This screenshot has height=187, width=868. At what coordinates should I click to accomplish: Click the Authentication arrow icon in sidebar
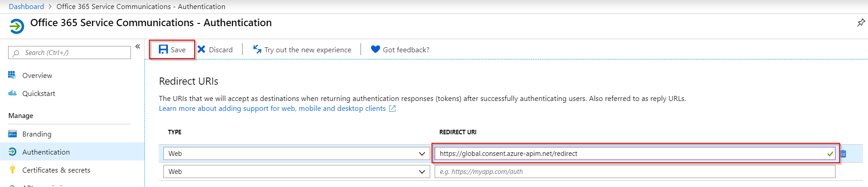[12, 152]
